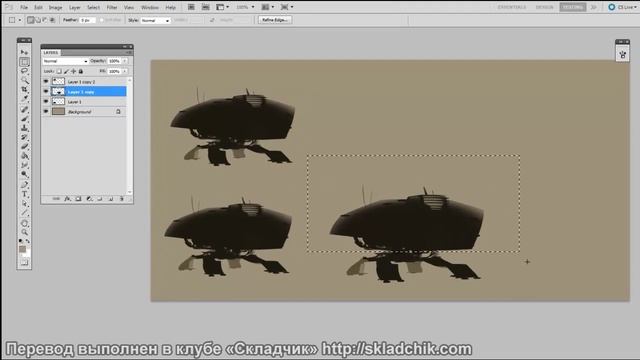Select the Rectangular Marquee tool
This screenshot has width=640, height=360.
tap(24, 62)
